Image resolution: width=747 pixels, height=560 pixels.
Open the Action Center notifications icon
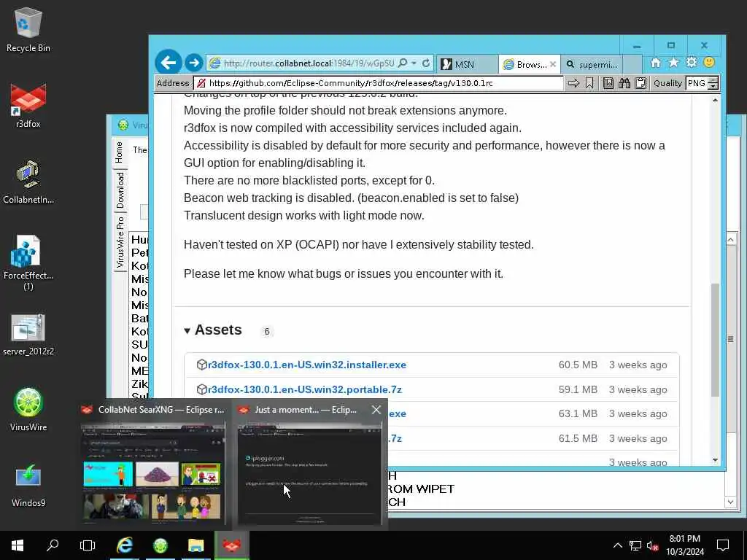723,545
